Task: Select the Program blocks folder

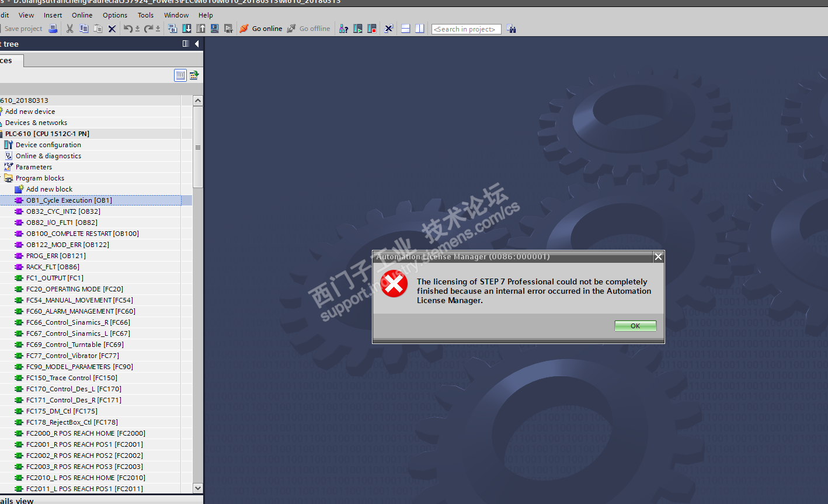Action: point(40,178)
